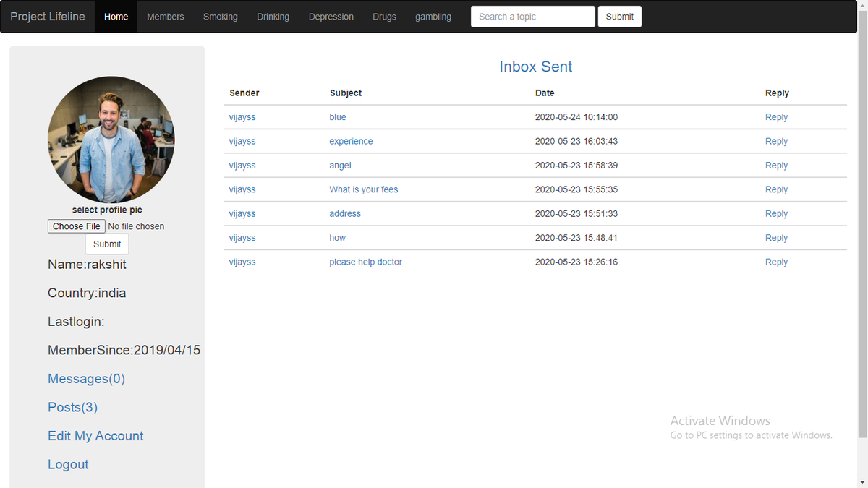This screenshot has width=868, height=488.
Task: Click the scrollbar up arrow
Action: pos(862,6)
